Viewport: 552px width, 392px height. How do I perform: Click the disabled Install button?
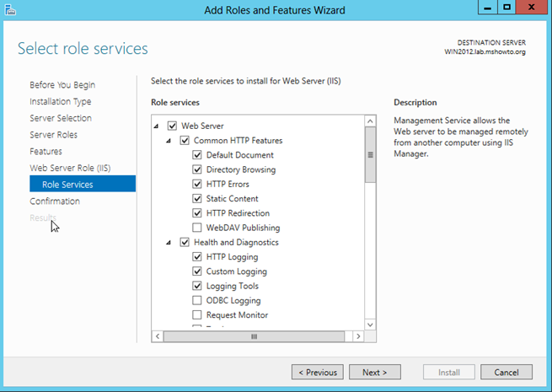(x=449, y=372)
